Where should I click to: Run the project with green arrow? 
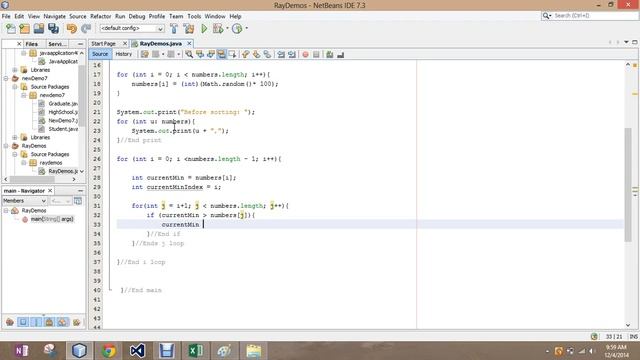click(204, 29)
